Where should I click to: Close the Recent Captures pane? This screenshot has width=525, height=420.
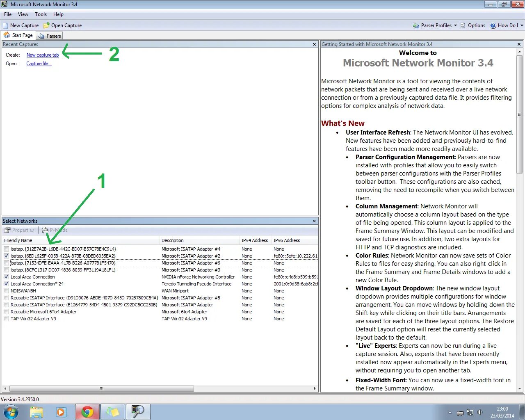(x=315, y=44)
